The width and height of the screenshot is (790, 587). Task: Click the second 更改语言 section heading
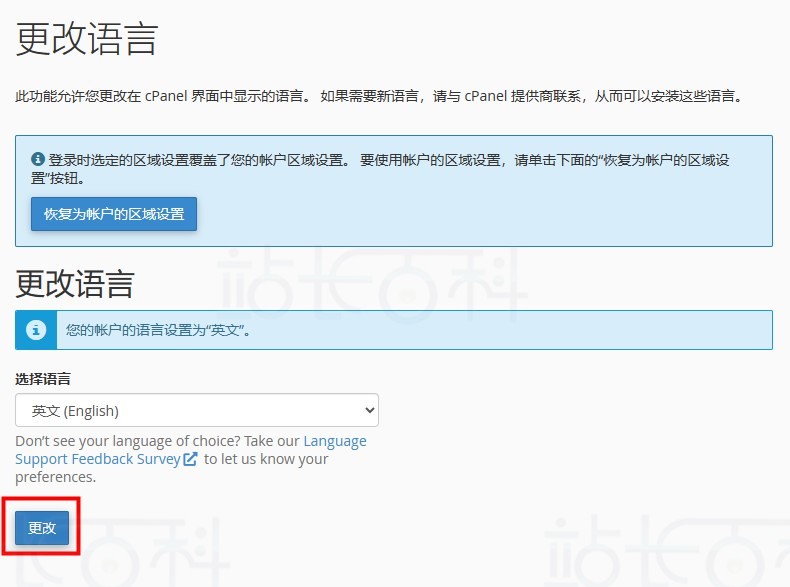click(75, 284)
